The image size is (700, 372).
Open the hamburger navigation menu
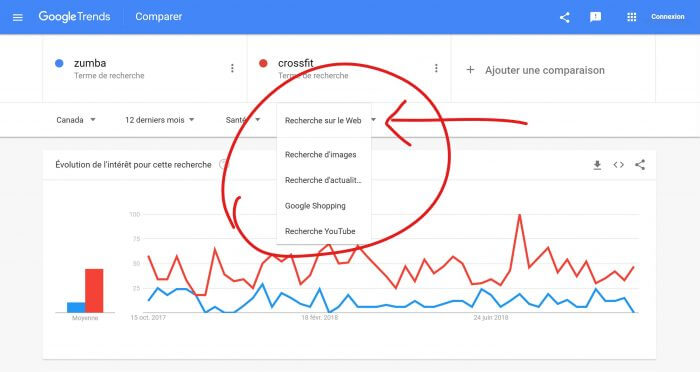point(17,17)
